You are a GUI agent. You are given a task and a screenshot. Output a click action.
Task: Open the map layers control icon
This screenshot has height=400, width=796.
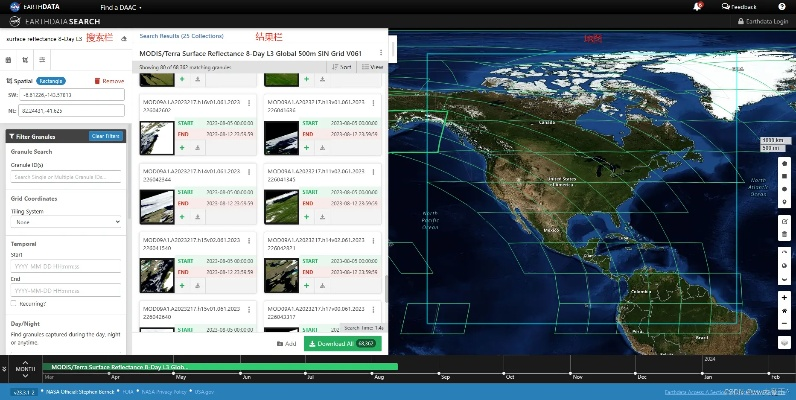pyautogui.click(x=785, y=340)
